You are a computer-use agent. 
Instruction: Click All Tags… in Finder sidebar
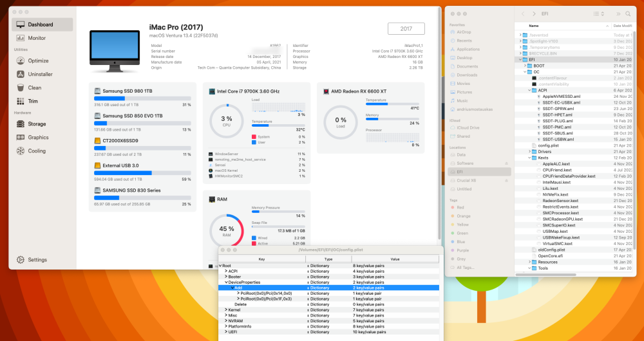click(x=465, y=268)
